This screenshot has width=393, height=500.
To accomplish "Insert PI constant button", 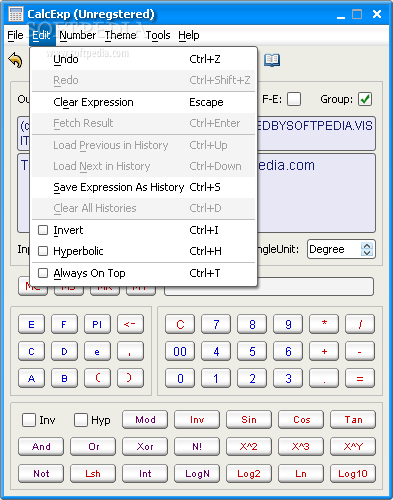I will pos(97,324).
